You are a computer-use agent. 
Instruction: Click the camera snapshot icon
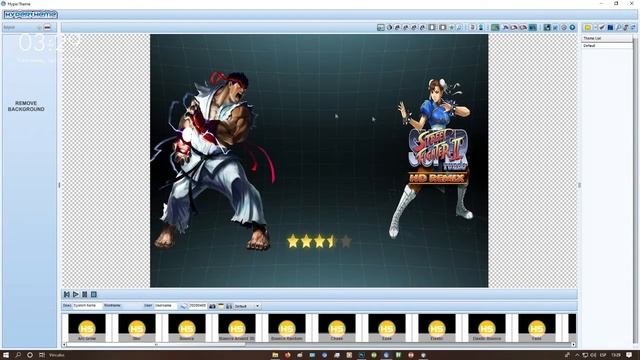tap(212, 306)
